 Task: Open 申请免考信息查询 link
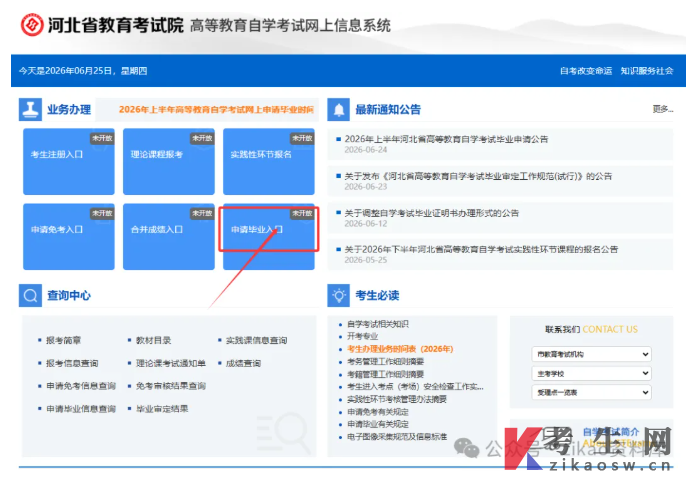point(81,386)
